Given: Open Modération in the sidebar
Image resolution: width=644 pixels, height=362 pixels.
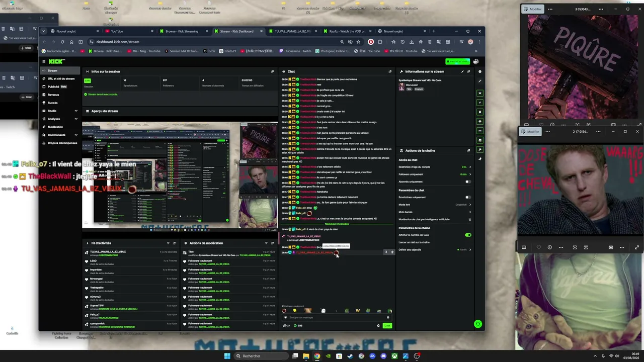Looking at the screenshot, I should pyautogui.click(x=60, y=127).
